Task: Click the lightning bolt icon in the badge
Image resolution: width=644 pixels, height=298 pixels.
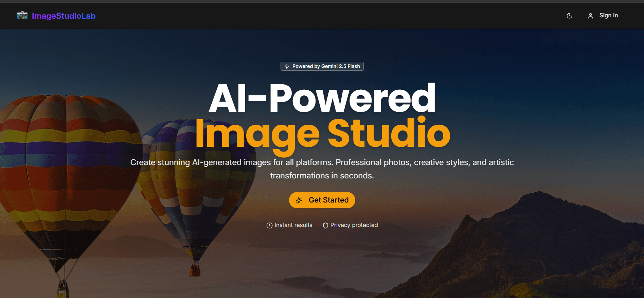Action: coord(287,66)
